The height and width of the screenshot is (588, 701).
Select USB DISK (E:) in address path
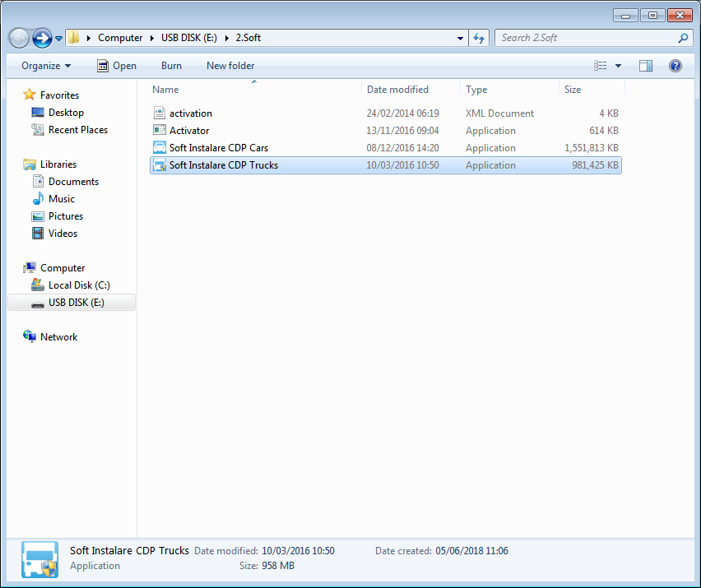pyautogui.click(x=189, y=38)
